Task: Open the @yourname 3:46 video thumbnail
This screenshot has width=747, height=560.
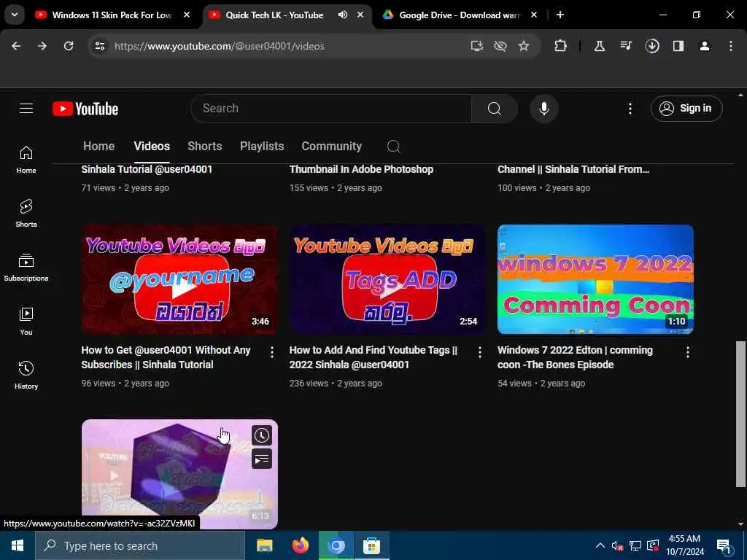Action: pos(179,279)
